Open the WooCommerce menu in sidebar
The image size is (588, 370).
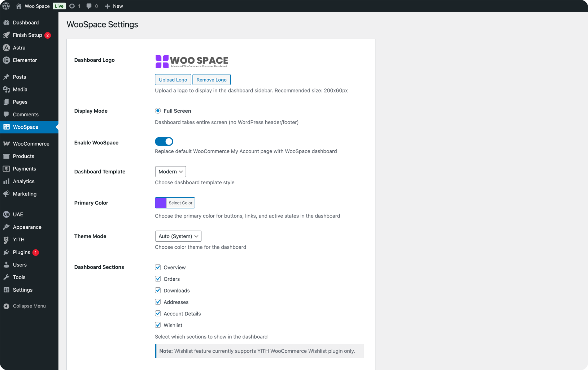pos(31,143)
